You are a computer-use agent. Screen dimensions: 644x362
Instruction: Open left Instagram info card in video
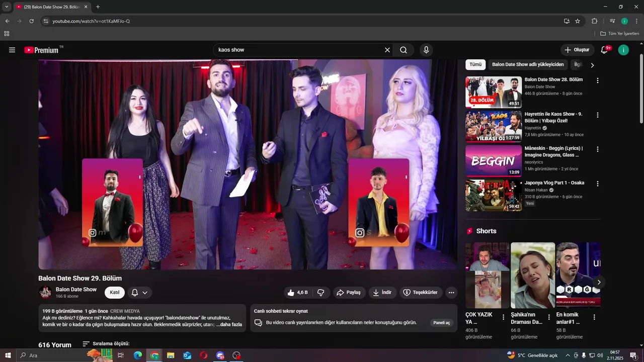113,203
